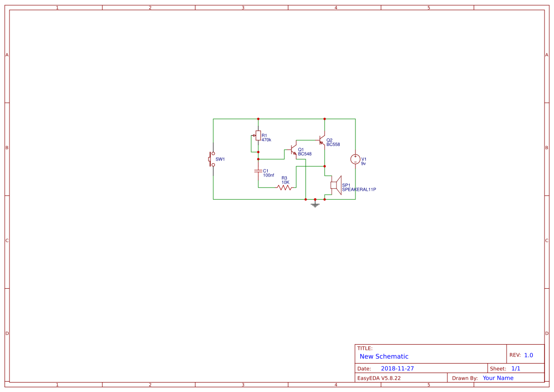Viewport: 554px width, 392px height.
Task: Click the ground symbol below the circuit
Action: tap(315, 204)
